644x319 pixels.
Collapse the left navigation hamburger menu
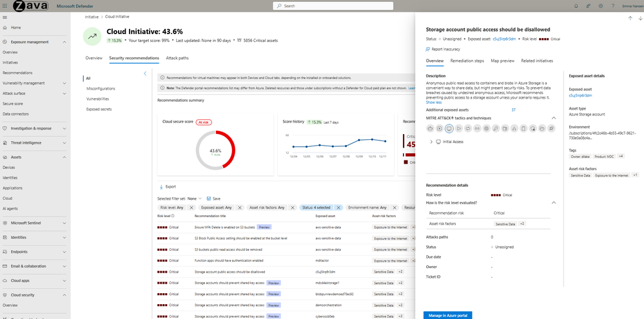click(5, 17)
